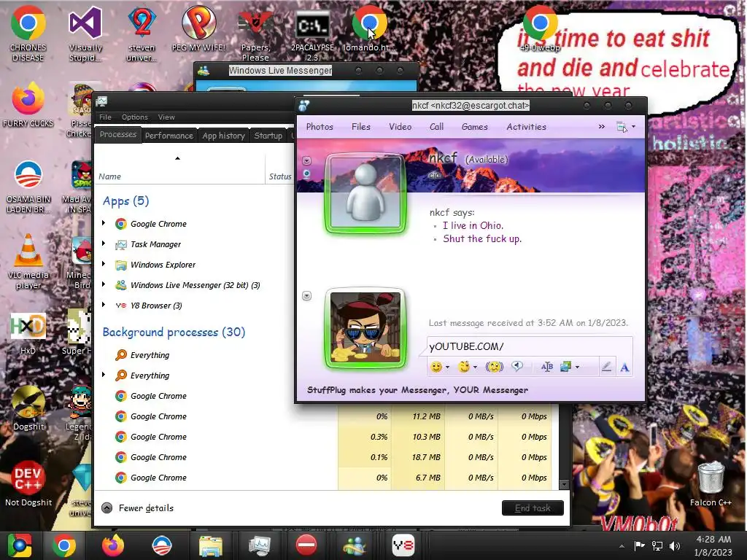Click the clock showing 4:28 AM
The image size is (747, 560).
(x=713, y=540)
